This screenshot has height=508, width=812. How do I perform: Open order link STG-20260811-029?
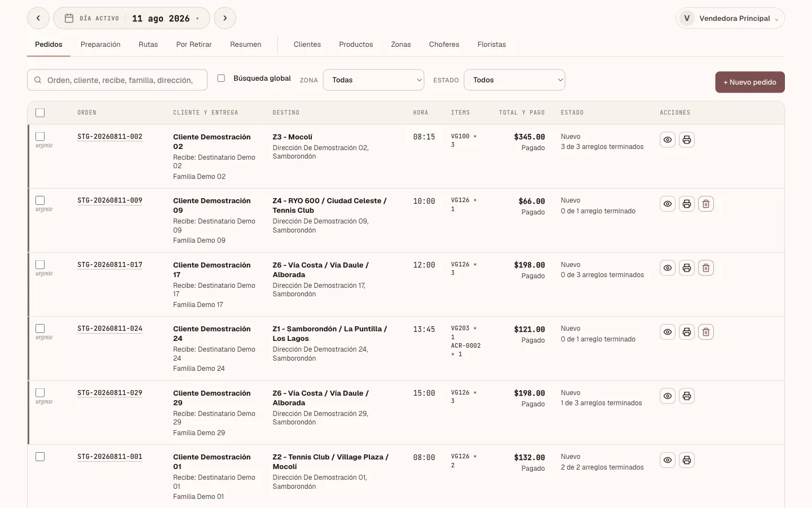110,393
